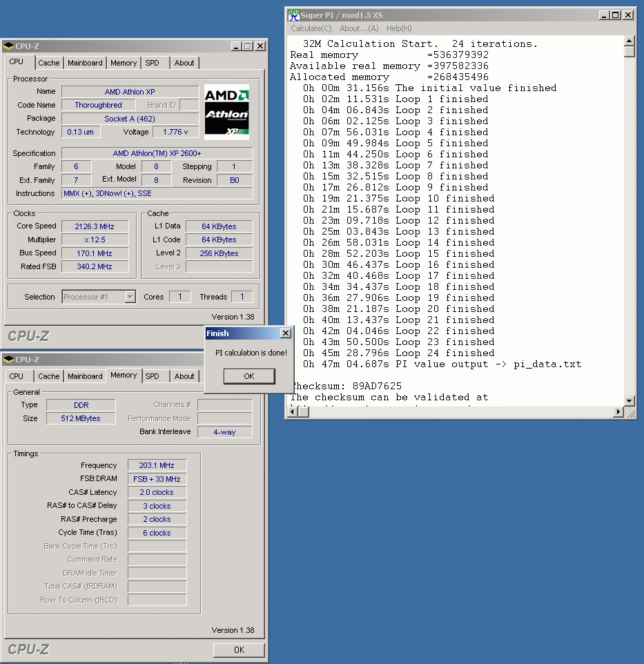644x664 pixels.
Task: Click Bank Interleave value 4-way
Action: click(x=224, y=432)
